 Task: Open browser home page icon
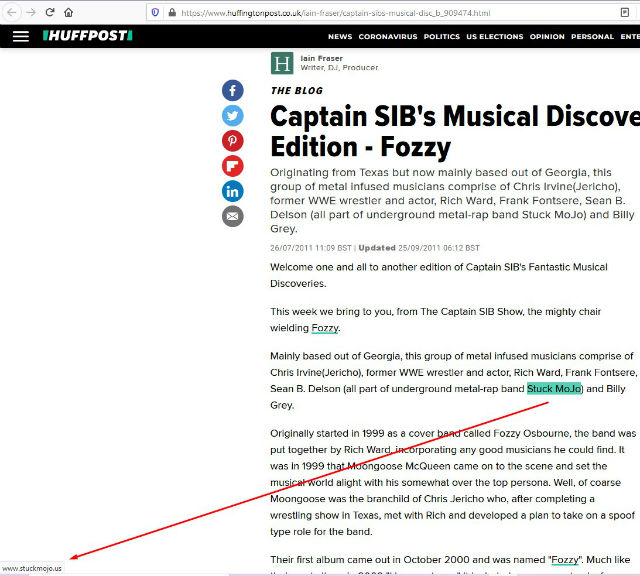pyautogui.click(x=69, y=12)
